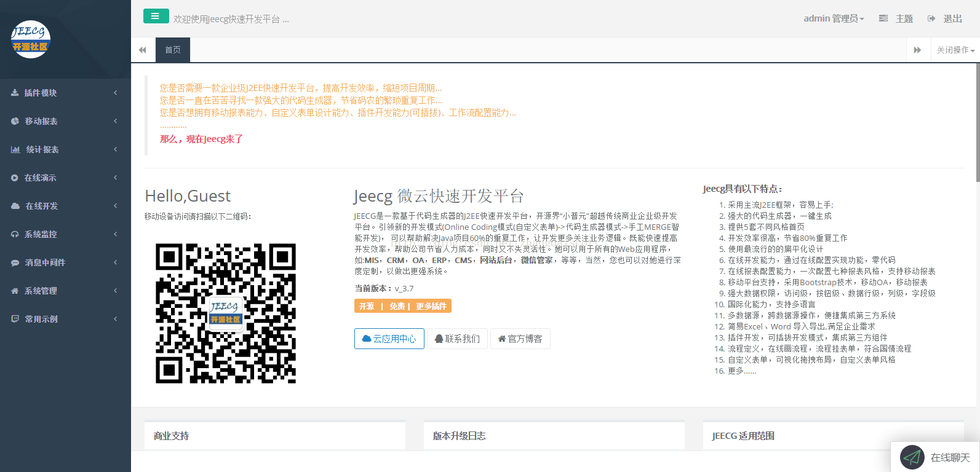The width and height of the screenshot is (980, 472).
Task: Click feature line 国际化能力，支持多语言
Action: (x=771, y=304)
